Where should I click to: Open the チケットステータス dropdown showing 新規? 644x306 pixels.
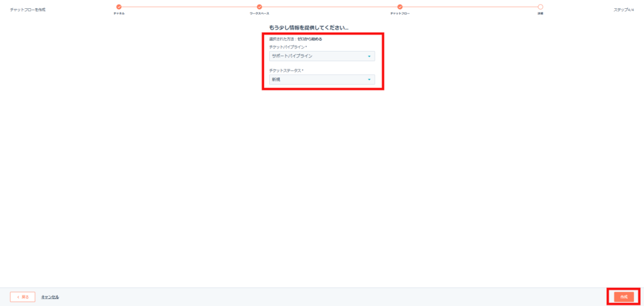click(322, 80)
